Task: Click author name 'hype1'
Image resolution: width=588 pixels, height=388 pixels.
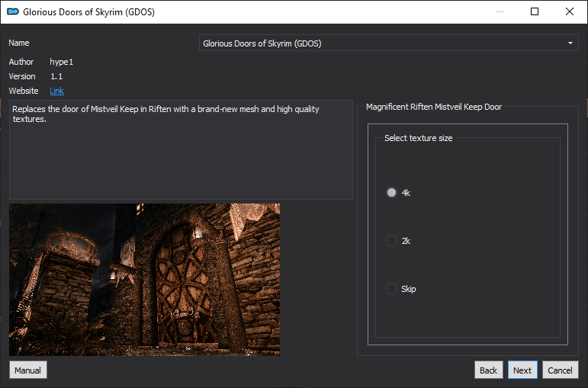Action: [62, 62]
